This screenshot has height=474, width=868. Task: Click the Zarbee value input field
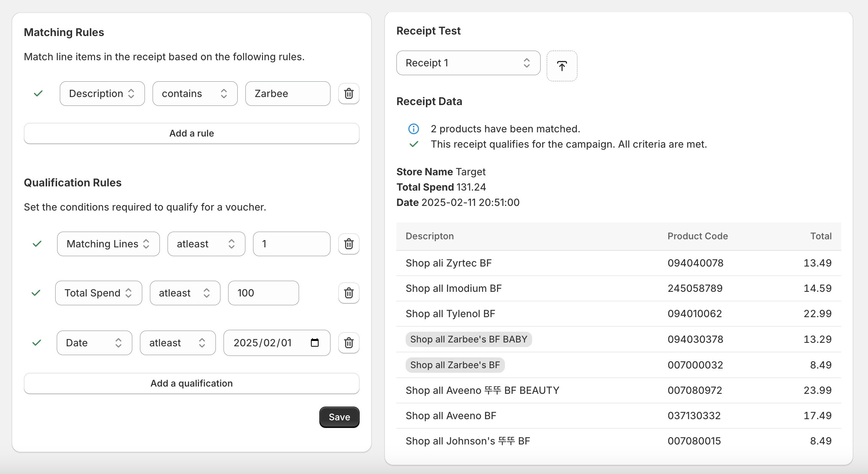pos(288,94)
